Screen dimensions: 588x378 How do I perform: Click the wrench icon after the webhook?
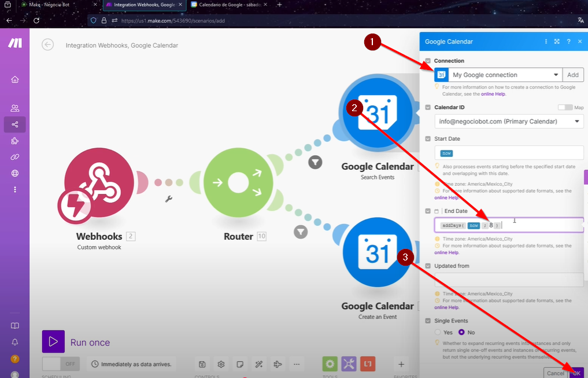pyautogui.click(x=169, y=199)
